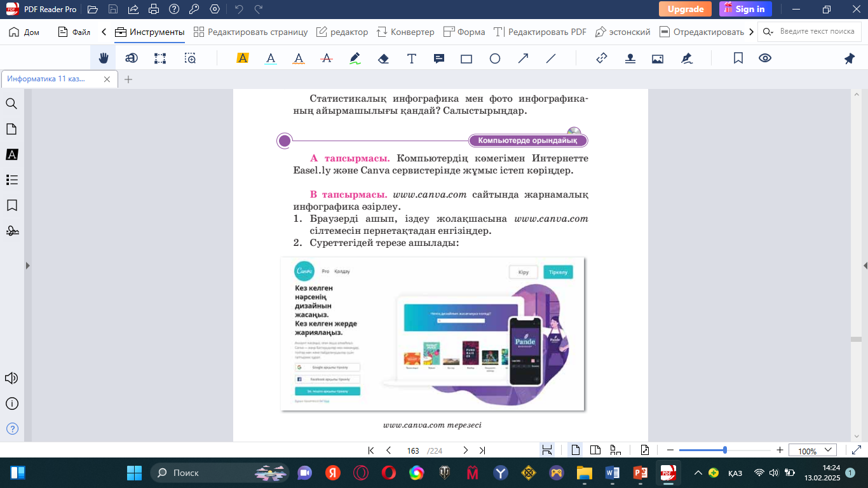Select the rectangle shape tool
This screenshot has width=868, height=488.
466,58
